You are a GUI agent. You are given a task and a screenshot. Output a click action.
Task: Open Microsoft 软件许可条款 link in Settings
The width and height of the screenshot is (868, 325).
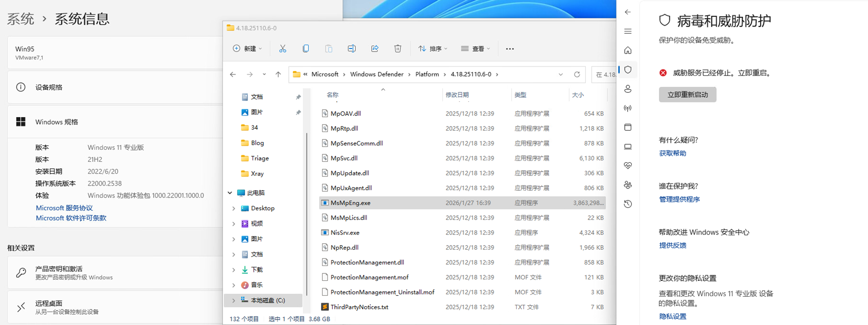tap(71, 218)
